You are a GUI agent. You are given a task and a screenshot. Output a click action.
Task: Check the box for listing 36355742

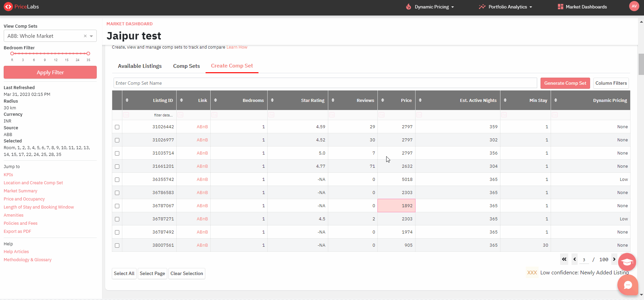pyautogui.click(x=117, y=180)
